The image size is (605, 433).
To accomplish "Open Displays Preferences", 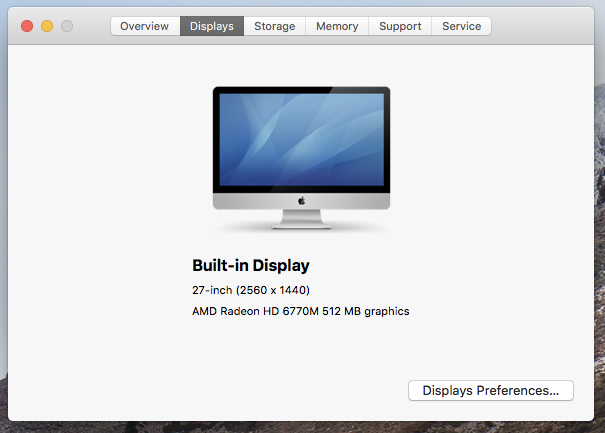I will pyautogui.click(x=491, y=391).
